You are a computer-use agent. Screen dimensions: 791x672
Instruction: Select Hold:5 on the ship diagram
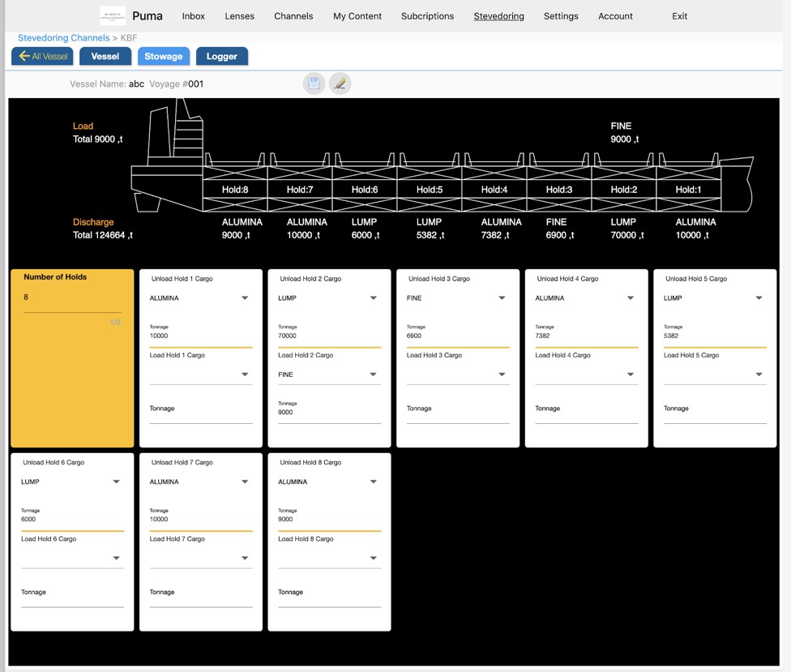430,190
